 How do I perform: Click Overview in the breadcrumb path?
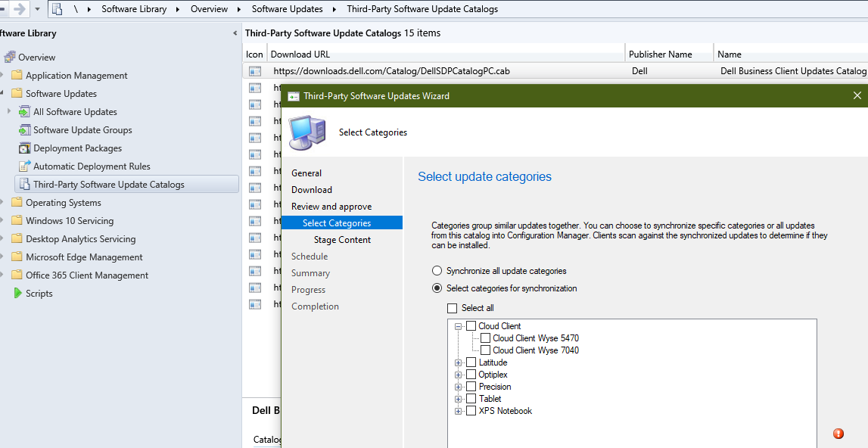(x=209, y=9)
